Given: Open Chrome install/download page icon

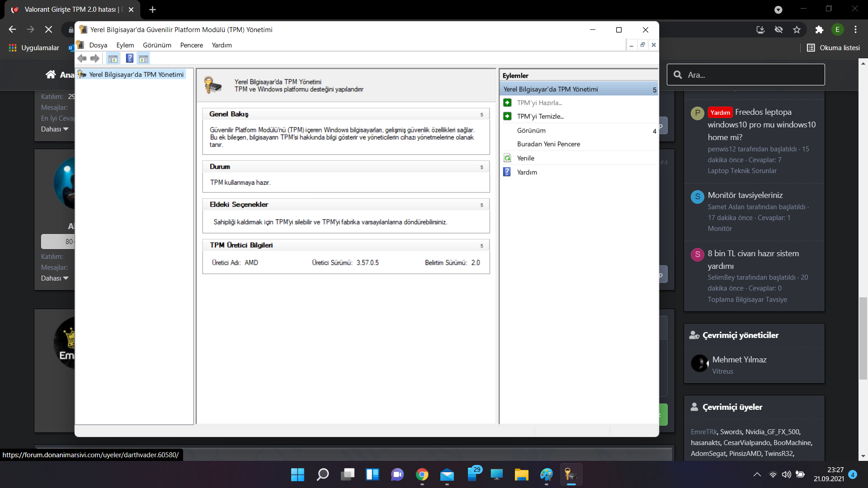Looking at the screenshot, I should click(x=760, y=30).
